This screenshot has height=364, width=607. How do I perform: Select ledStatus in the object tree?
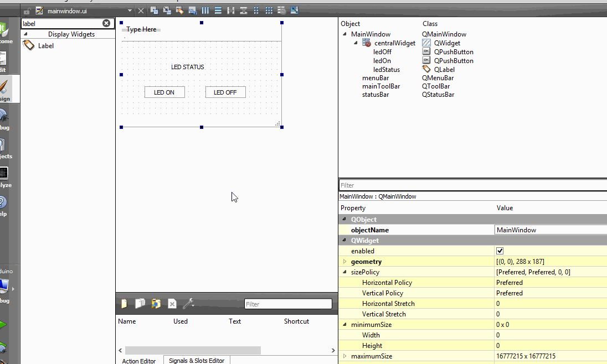[386, 70]
